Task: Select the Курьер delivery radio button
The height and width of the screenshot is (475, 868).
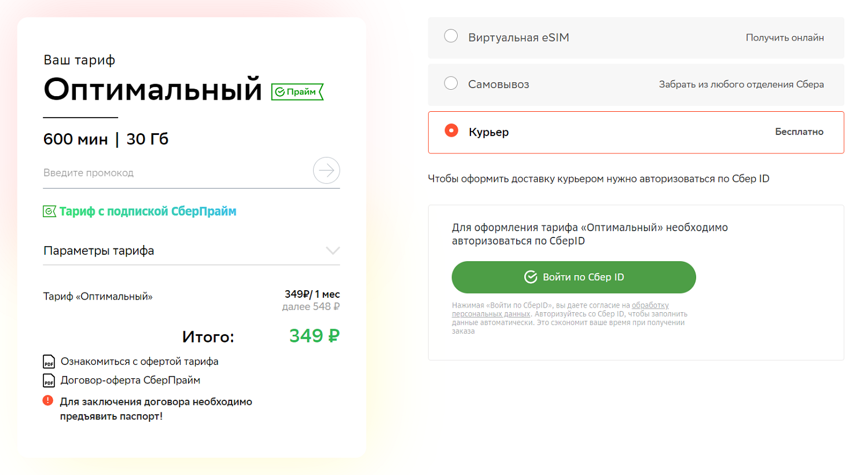Action: (x=451, y=131)
